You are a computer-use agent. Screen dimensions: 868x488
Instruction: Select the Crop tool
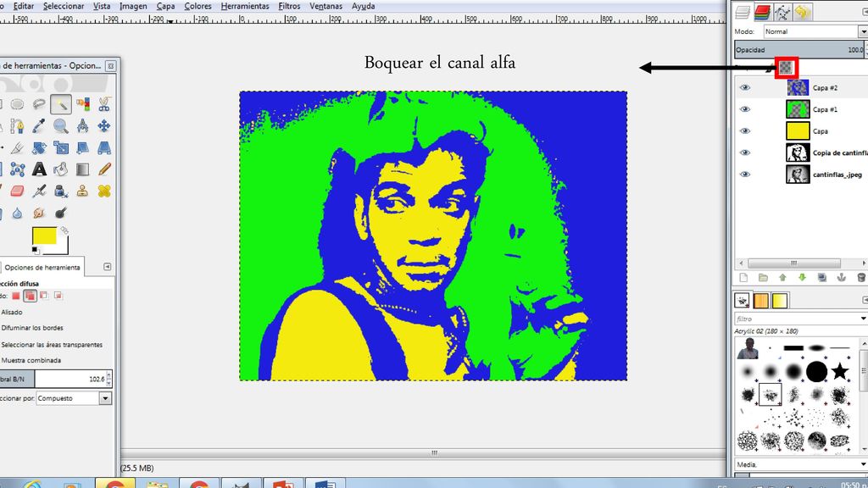pyautogui.click(x=17, y=147)
